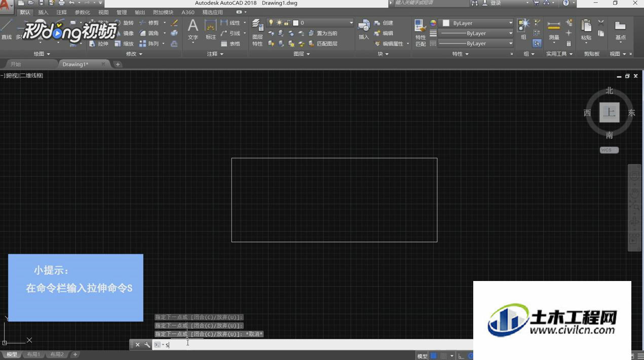Click the Group (组) tool

(523, 29)
